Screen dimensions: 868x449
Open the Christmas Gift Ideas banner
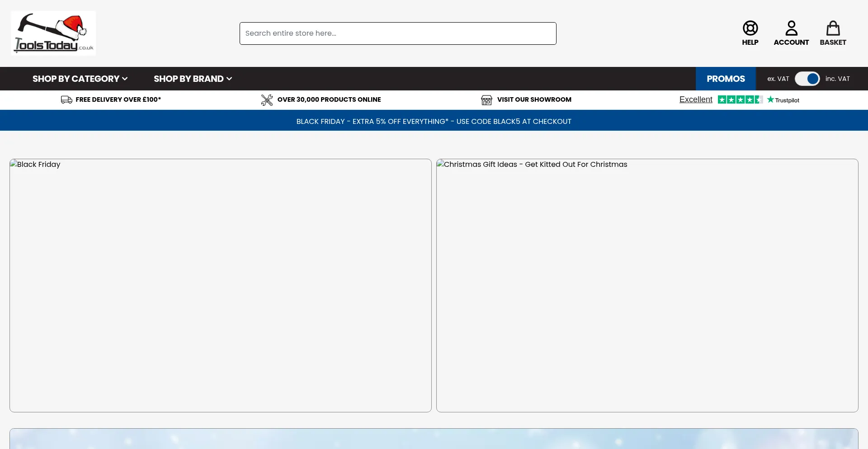(x=647, y=285)
